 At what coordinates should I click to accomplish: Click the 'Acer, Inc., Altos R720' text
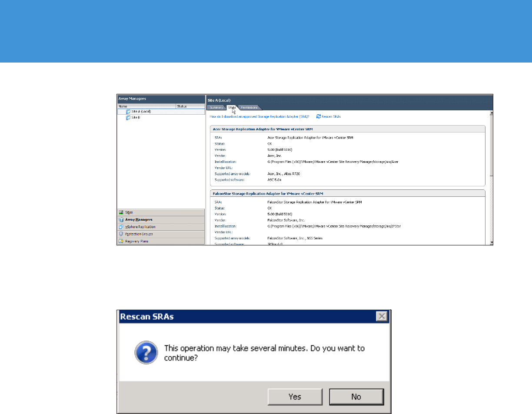[284, 173]
